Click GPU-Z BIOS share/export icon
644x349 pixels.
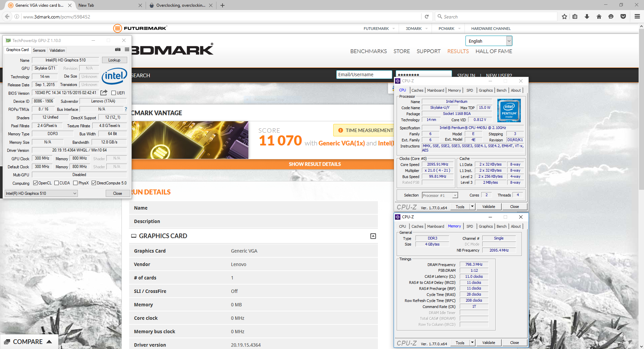[x=104, y=93]
